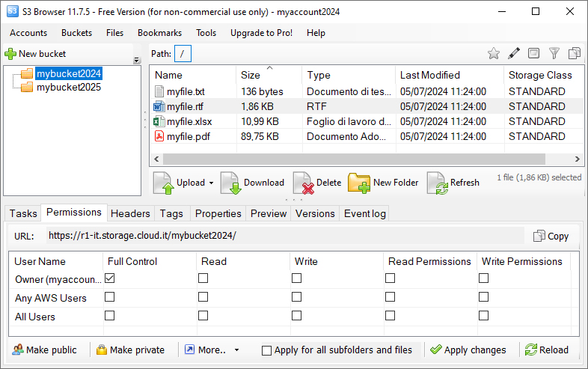Click the copy path icon near filter
The width and height of the screenshot is (588, 369).
(574, 53)
